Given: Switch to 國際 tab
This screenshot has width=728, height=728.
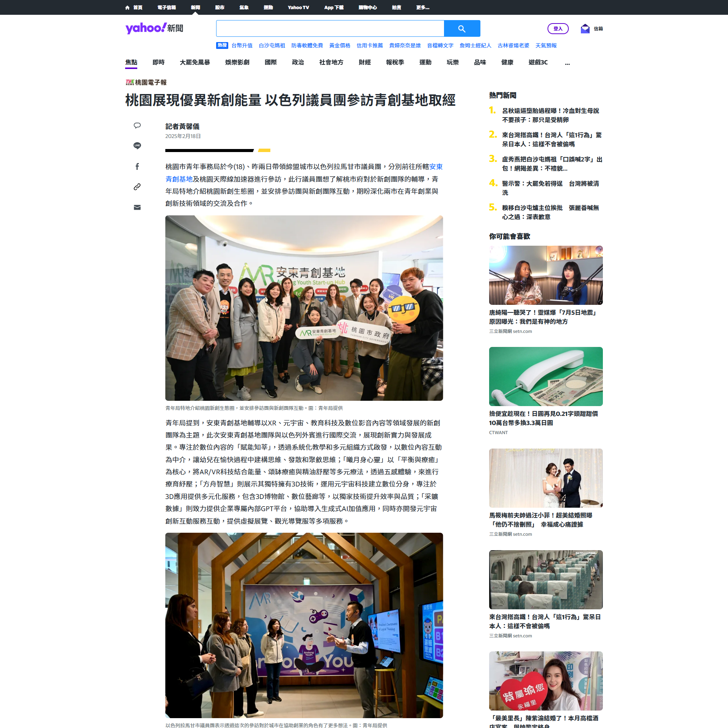Looking at the screenshot, I should (x=271, y=62).
